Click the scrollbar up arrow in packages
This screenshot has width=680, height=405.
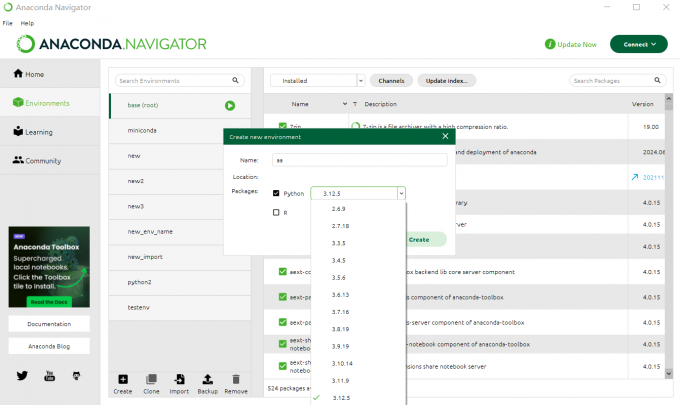[669, 98]
